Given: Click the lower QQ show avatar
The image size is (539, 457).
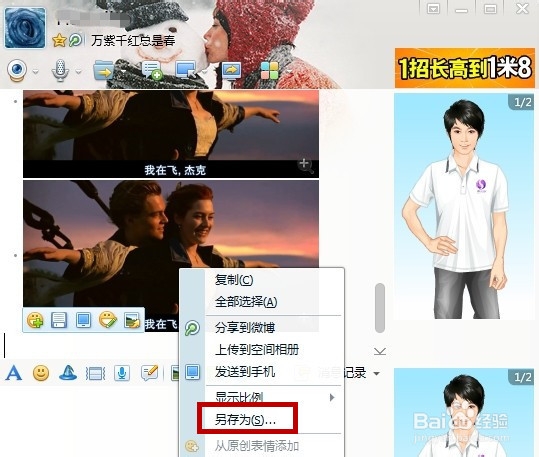Looking at the screenshot, I should pos(464,412).
